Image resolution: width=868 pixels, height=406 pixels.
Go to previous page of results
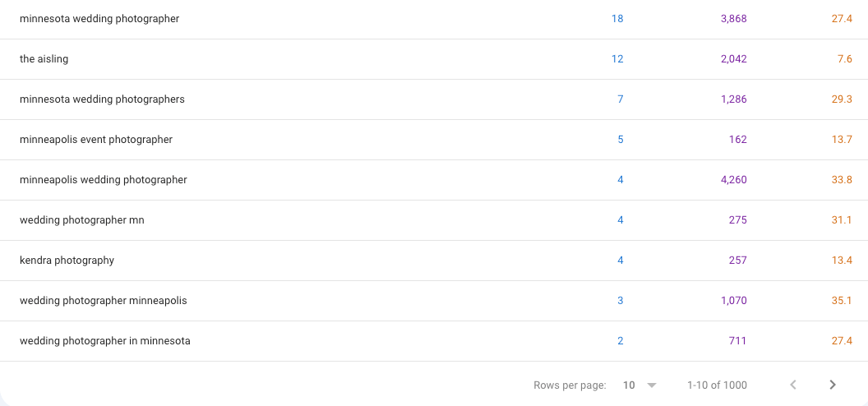pos(793,385)
